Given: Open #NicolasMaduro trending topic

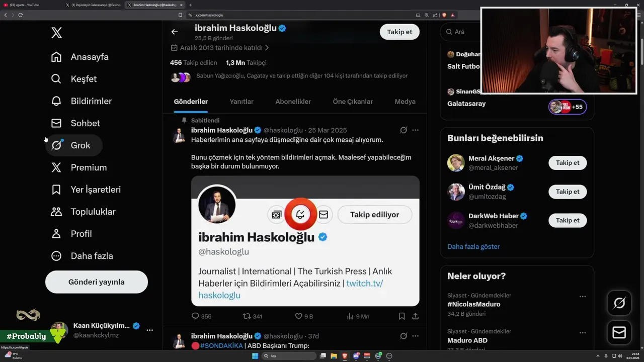Looking at the screenshot, I should 474,304.
